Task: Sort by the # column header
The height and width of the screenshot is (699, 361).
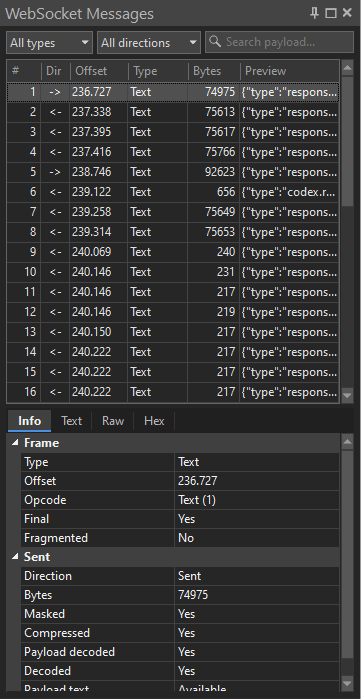Action: [24, 71]
